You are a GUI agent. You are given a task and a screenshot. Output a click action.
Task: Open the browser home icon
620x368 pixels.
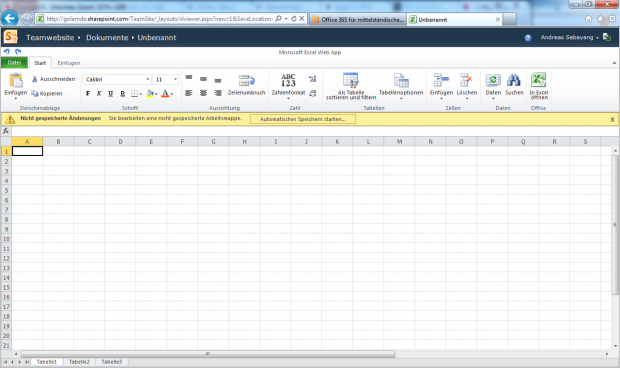click(588, 19)
